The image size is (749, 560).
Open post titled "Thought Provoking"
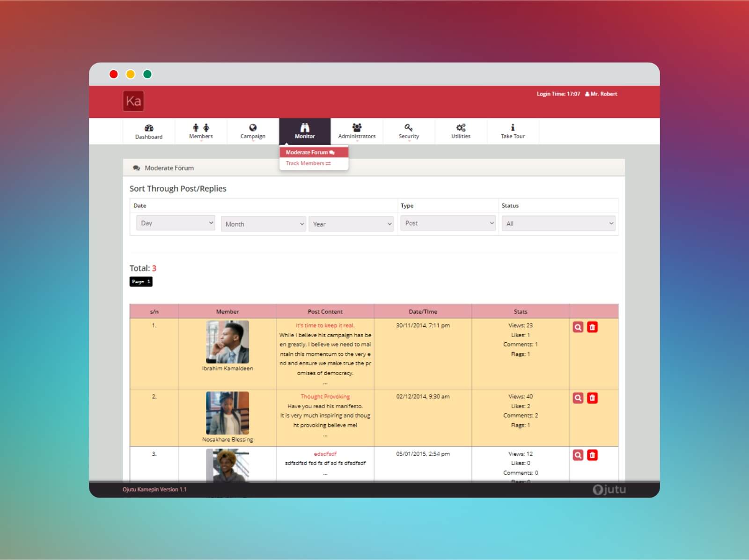tap(325, 397)
